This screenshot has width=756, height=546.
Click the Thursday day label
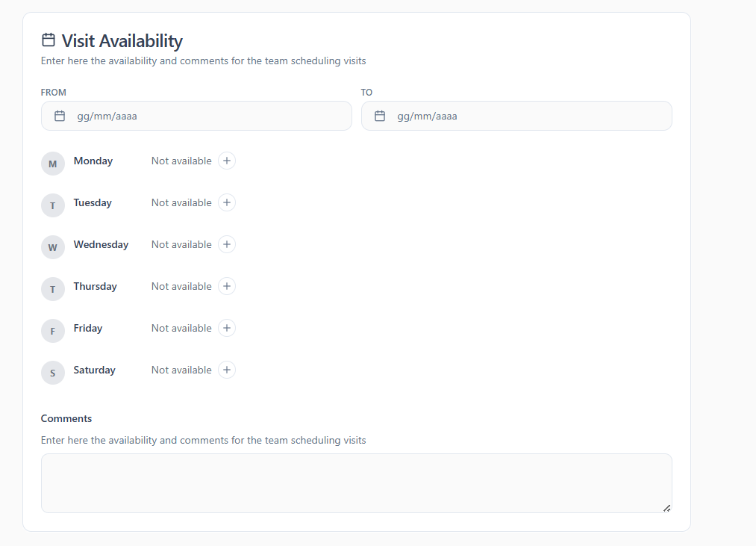point(95,286)
